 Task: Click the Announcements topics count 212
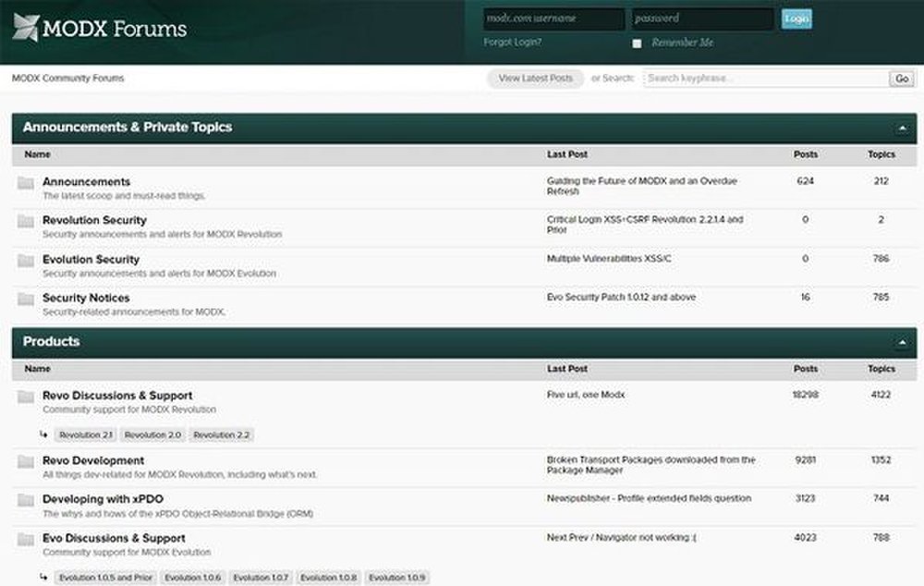[x=881, y=181]
